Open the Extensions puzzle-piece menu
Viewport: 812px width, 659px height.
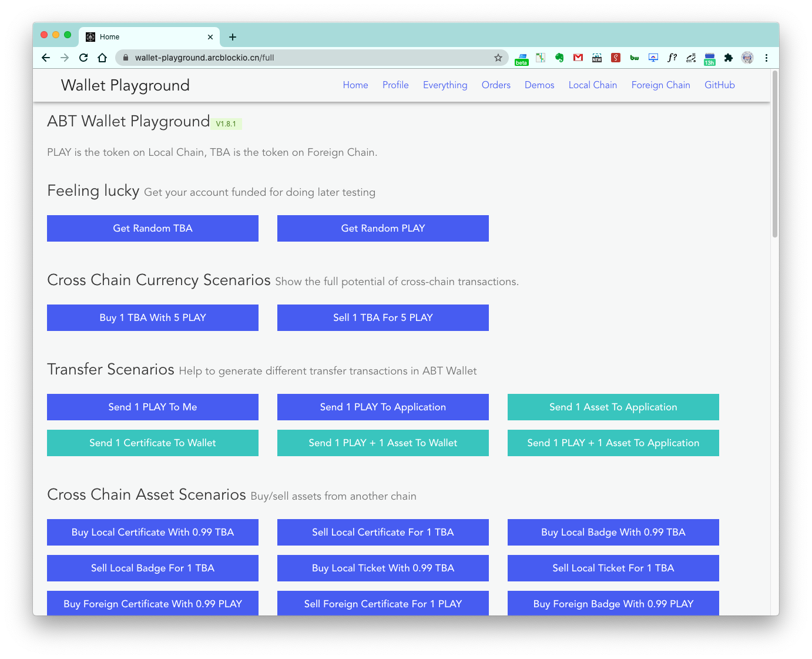729,58
